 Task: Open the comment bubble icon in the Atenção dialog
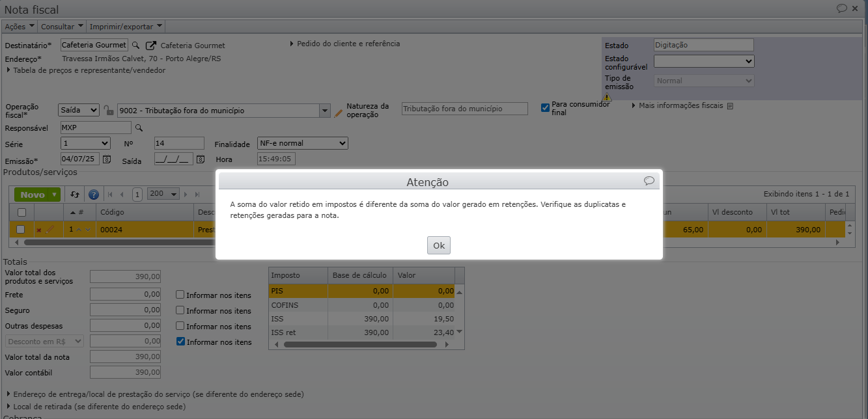tap(649, 181)
